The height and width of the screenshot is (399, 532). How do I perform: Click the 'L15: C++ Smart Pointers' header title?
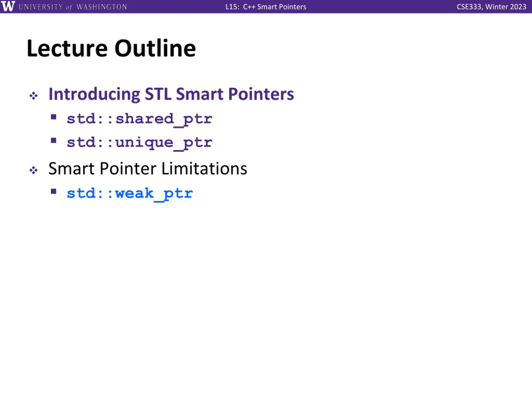coord(266,7)
